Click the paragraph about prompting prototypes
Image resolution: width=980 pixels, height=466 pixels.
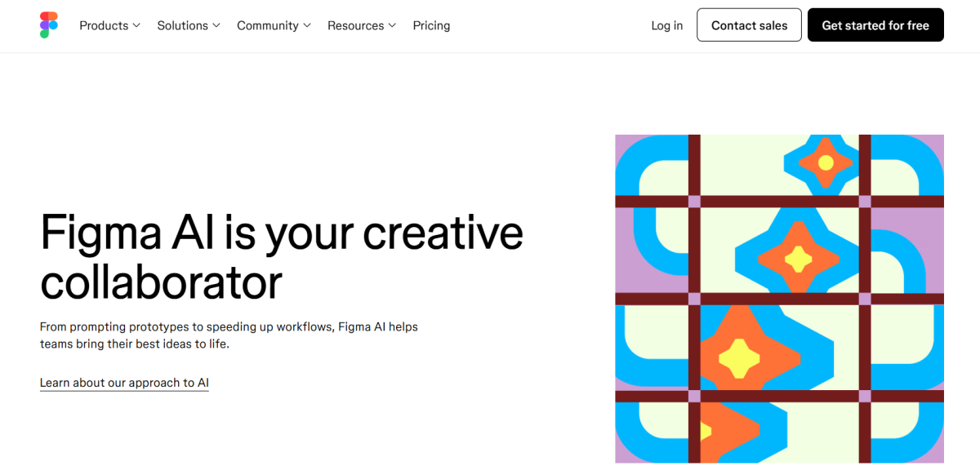[229, 335]
